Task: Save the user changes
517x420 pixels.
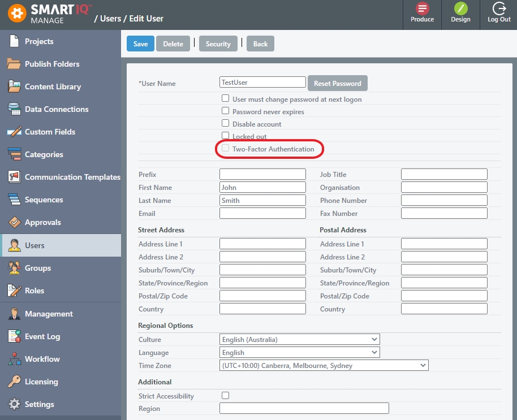Action: [x=140, y=44]
